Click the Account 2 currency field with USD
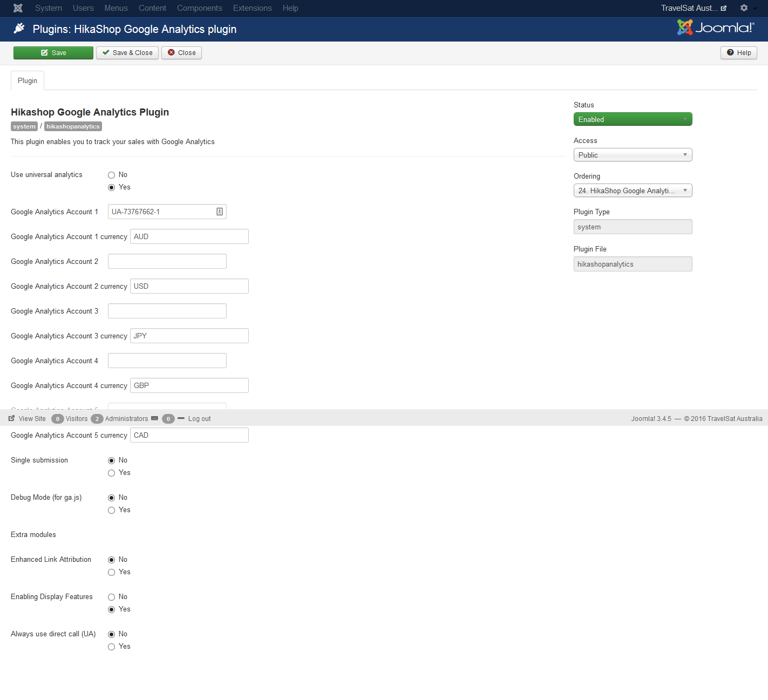Screen dimensions: 768x700 point(189,286)
